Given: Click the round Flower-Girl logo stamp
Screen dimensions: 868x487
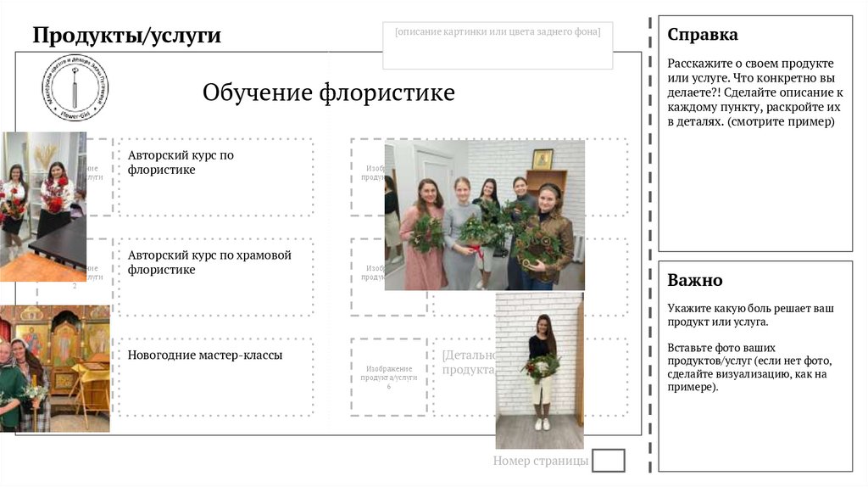Looking at the screenshot, I should coord(75,87).
